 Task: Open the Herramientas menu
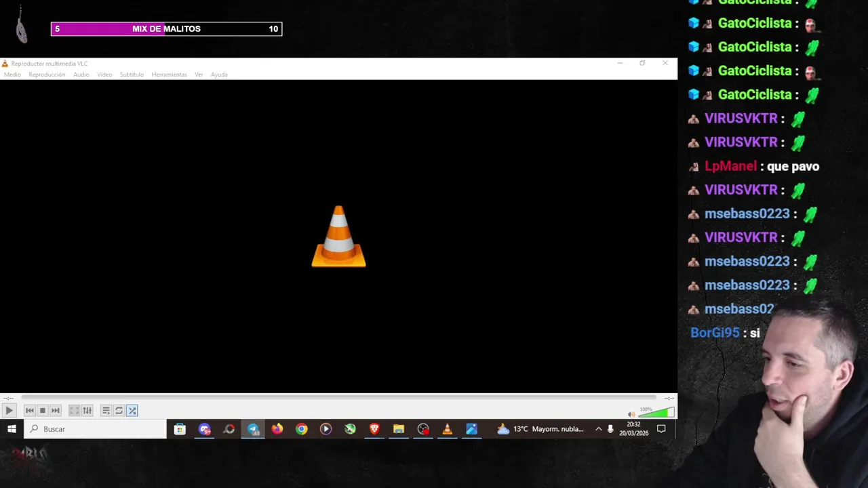[169, 75]
